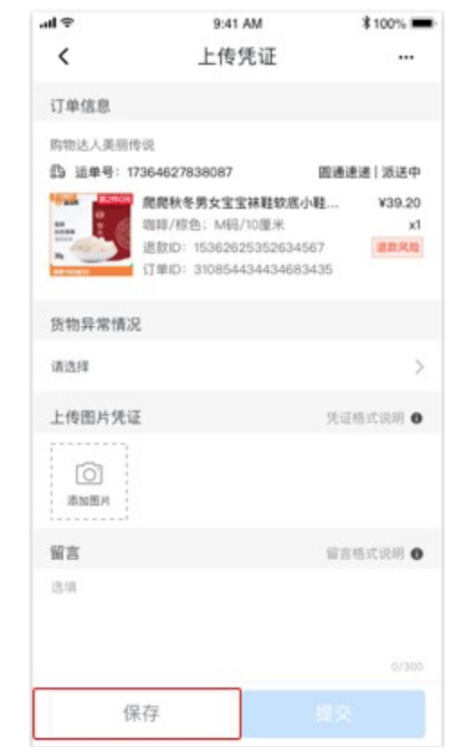
Task: Open the three-dot more menu
Action: click(x=406, y=57)
